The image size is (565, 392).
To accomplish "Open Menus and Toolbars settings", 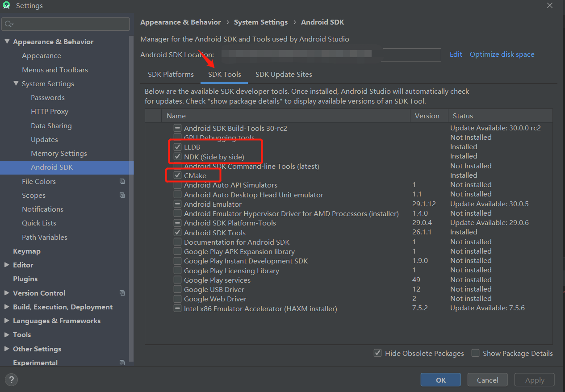I will [55, 70].
